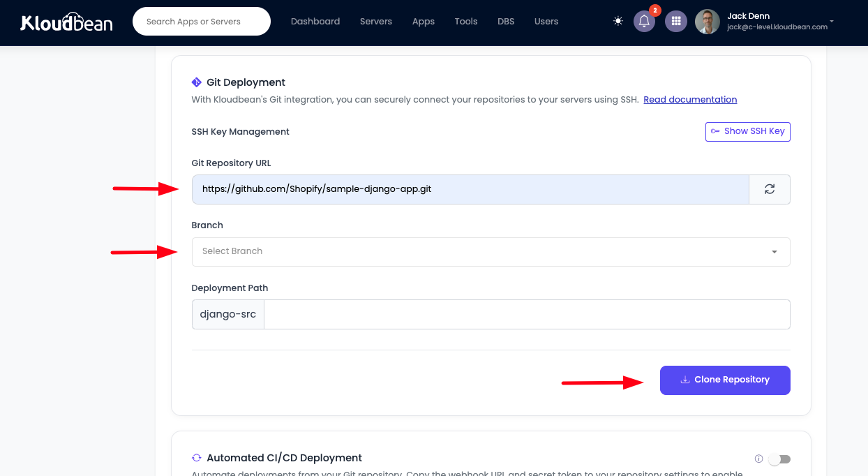Navigate to the Apps menu

click(423, 22)
